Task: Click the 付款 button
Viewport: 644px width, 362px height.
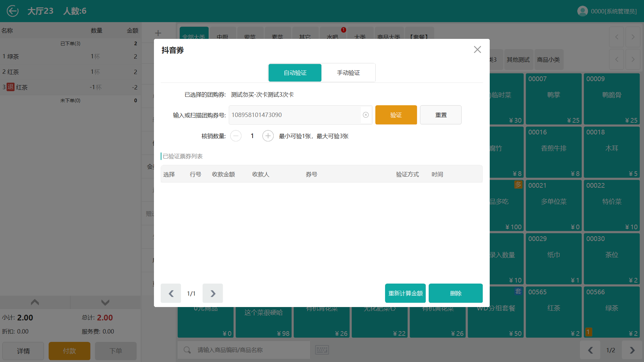Action: tap(69, 351)
